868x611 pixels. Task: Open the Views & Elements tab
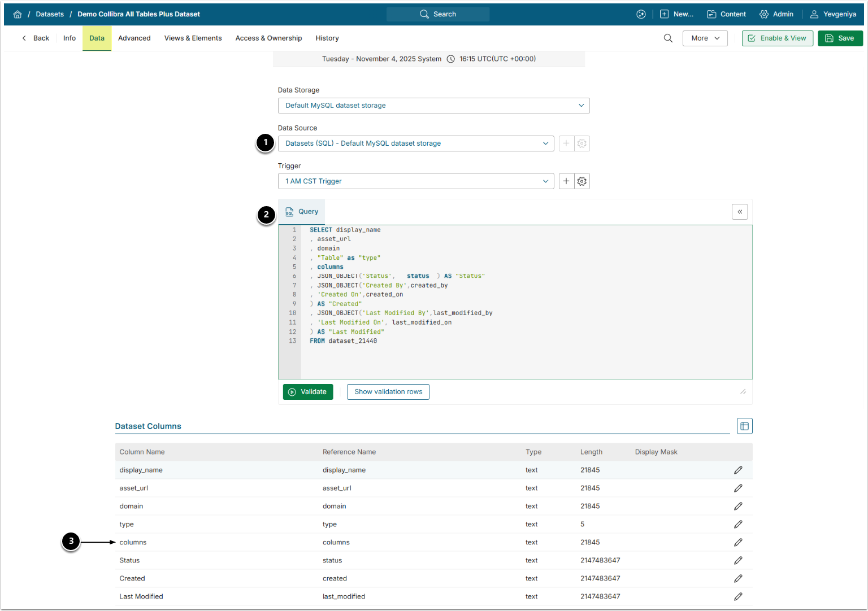(193, 38)
